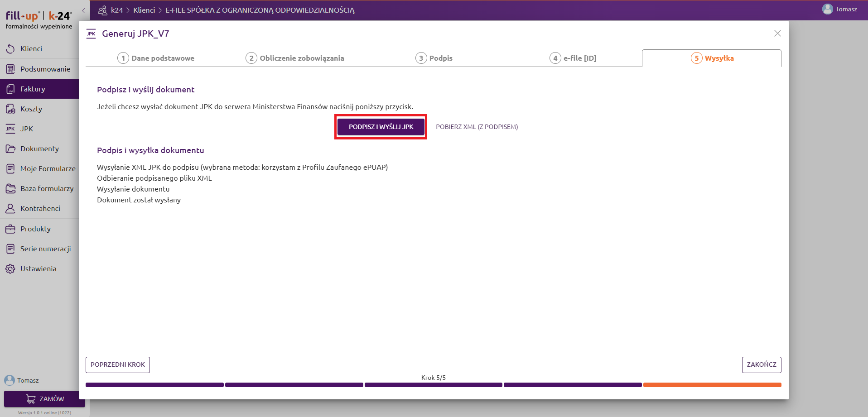Click POBIERZ XML (Z PODPISEM) link
This screenshot has width=868, height=417.
(x=477, y=127)
